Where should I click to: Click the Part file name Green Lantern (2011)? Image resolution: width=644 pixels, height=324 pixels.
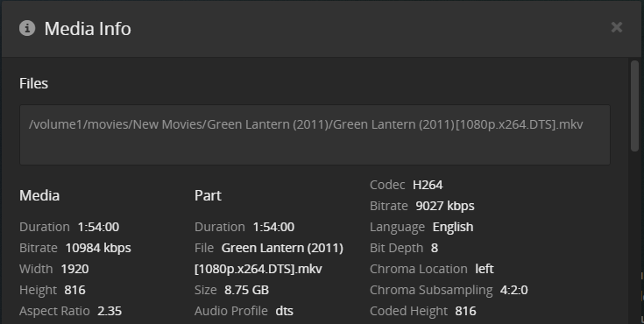[x=282, y=248]
